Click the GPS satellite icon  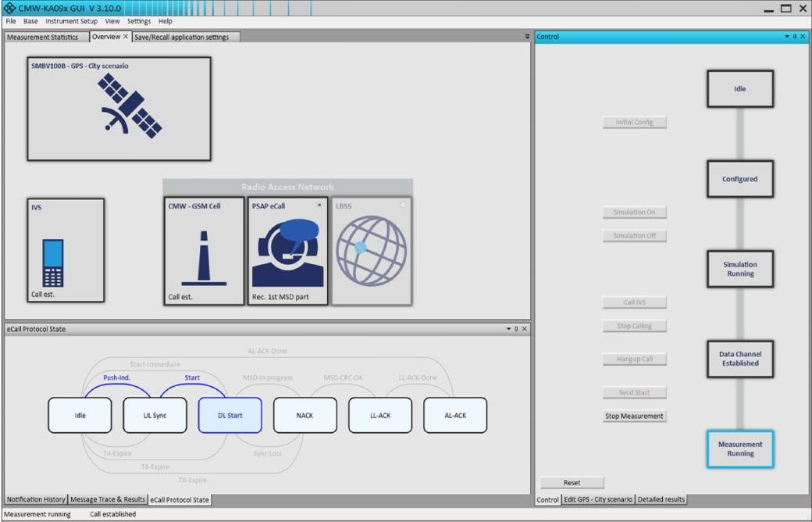tap(130, 108)
